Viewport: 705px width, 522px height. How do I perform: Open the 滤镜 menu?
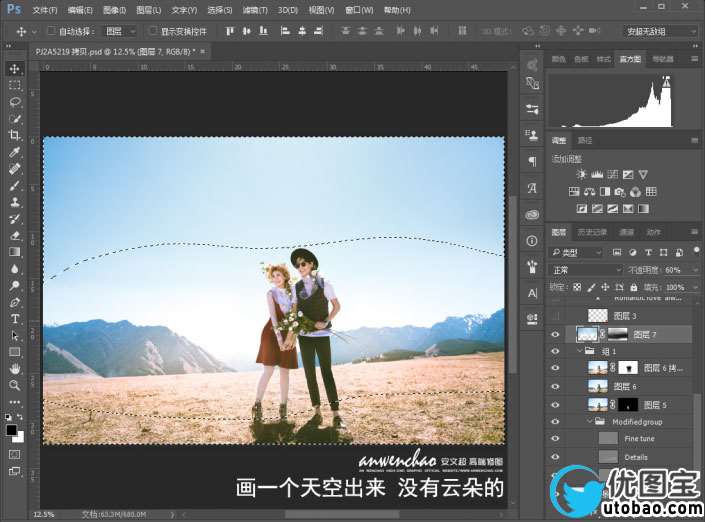(251, 9)
